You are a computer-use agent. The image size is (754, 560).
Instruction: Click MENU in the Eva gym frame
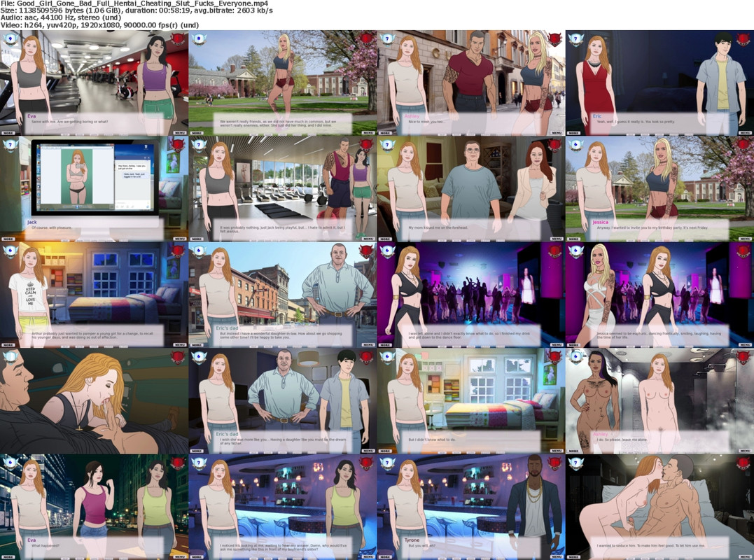point(179,133)
